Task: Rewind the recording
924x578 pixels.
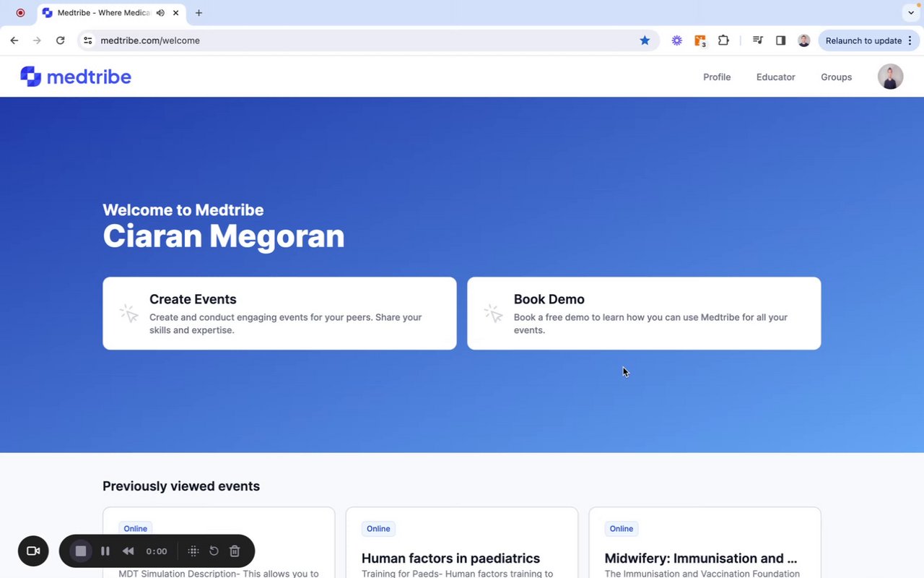Action: coord(128,551)
